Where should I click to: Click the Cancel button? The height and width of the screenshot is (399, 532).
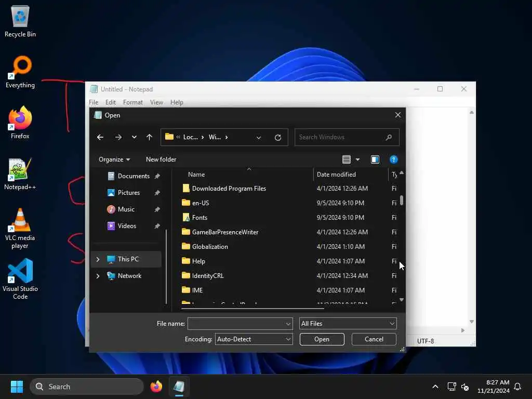tap(374, 339)
